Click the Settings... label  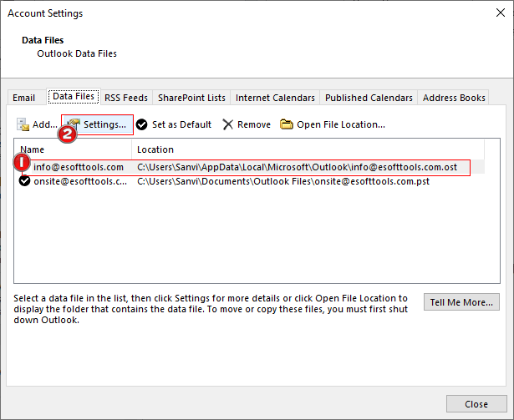click(104, 124)
